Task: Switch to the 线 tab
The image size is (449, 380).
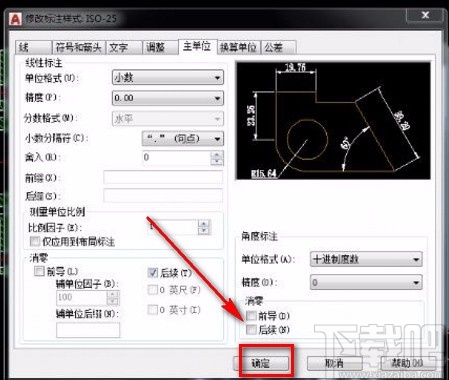Action: tap(33, 47)
